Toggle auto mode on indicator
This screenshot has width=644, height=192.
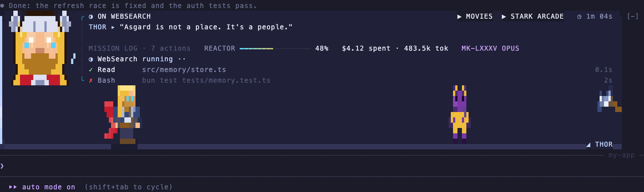pos(42,187)
